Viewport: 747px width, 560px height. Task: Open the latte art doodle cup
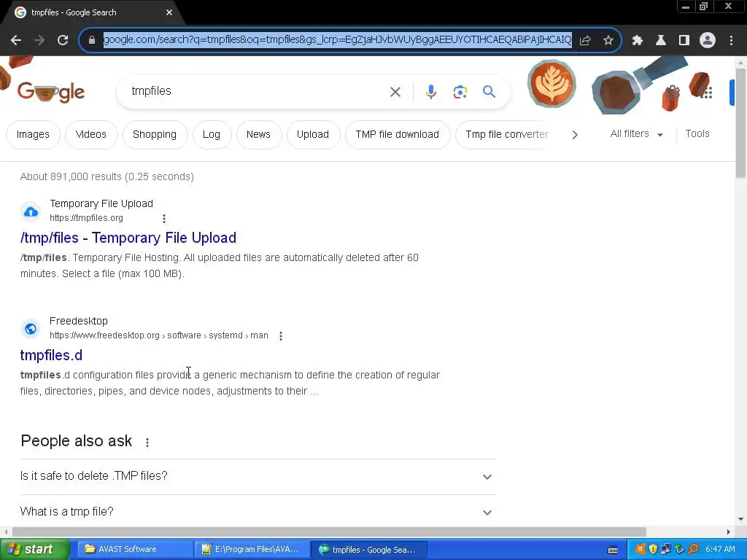pyautogui.click(x=551, y=84)
